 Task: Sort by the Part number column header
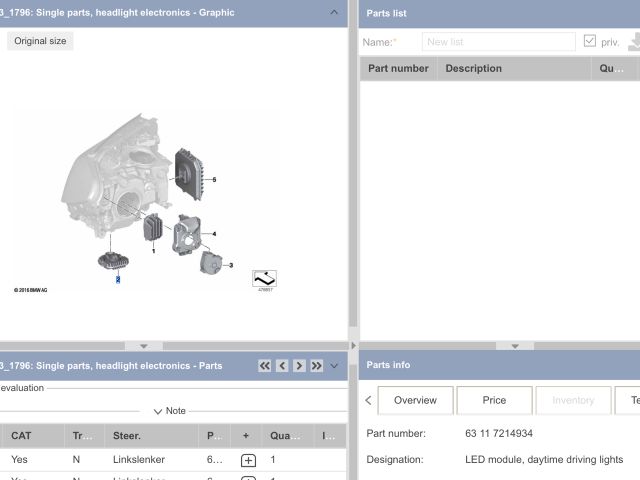pyautogui.click(x=398, y=68)
